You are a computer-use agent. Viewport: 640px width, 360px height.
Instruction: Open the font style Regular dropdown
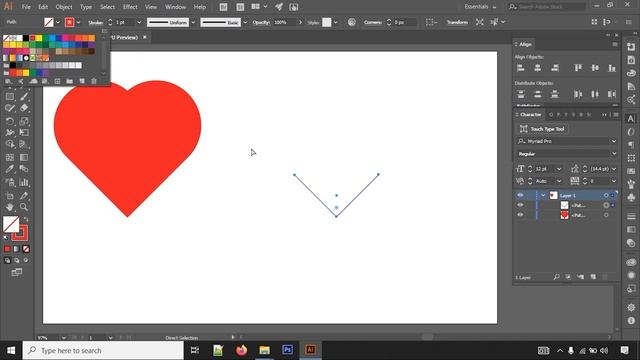pyautogui.click(x=613, y=154)
